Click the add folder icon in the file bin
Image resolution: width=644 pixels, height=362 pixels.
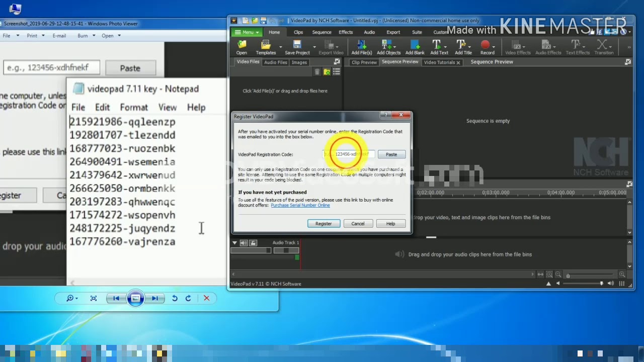point(327,72)
